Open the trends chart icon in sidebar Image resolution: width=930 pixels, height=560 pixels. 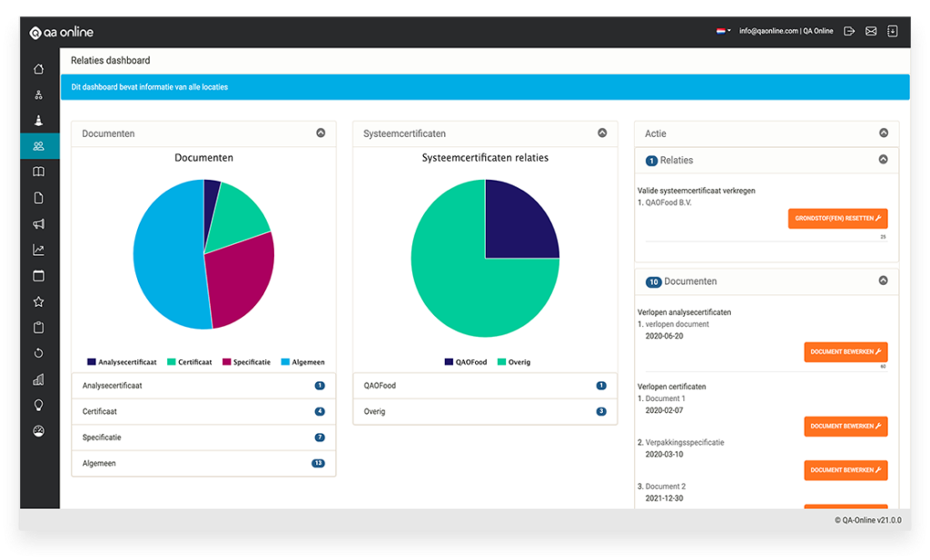(x=38, y=249)
